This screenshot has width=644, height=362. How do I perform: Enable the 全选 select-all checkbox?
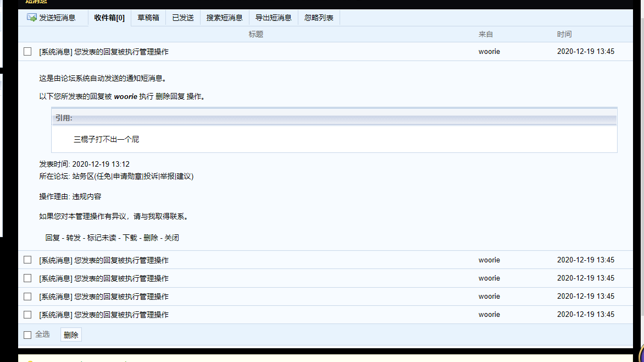click(27, 334)
